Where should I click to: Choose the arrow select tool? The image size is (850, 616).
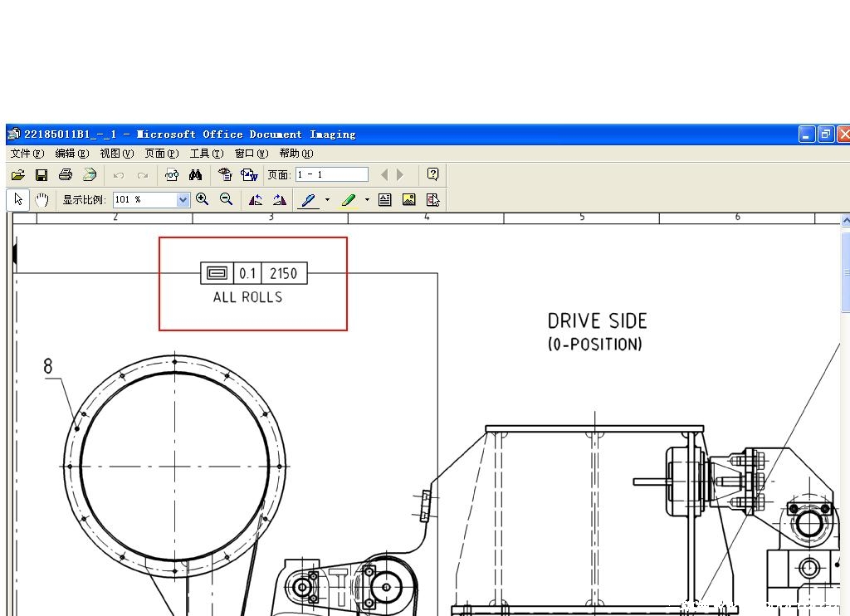[18, 199]
